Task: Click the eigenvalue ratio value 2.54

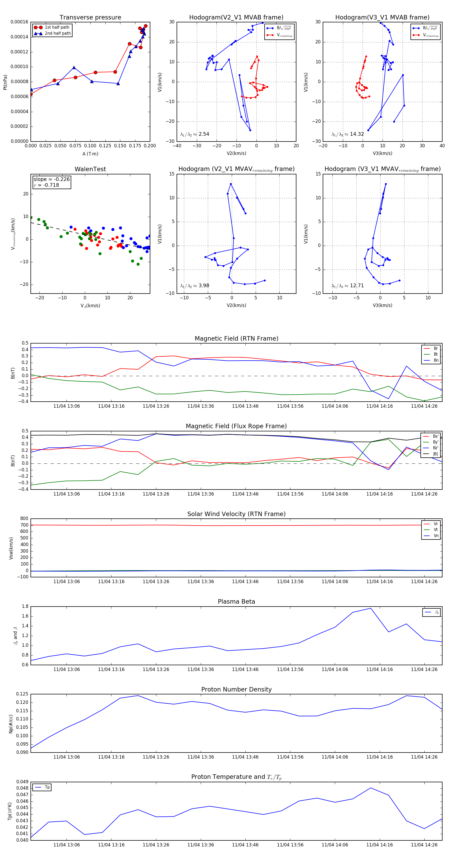Action: pyautogui.click(x=204, y=134)
